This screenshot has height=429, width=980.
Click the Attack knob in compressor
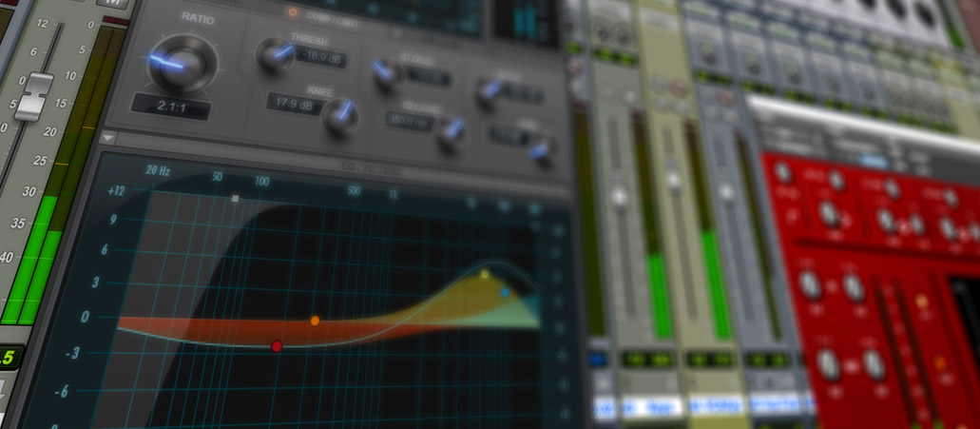[x=386, y=74]
